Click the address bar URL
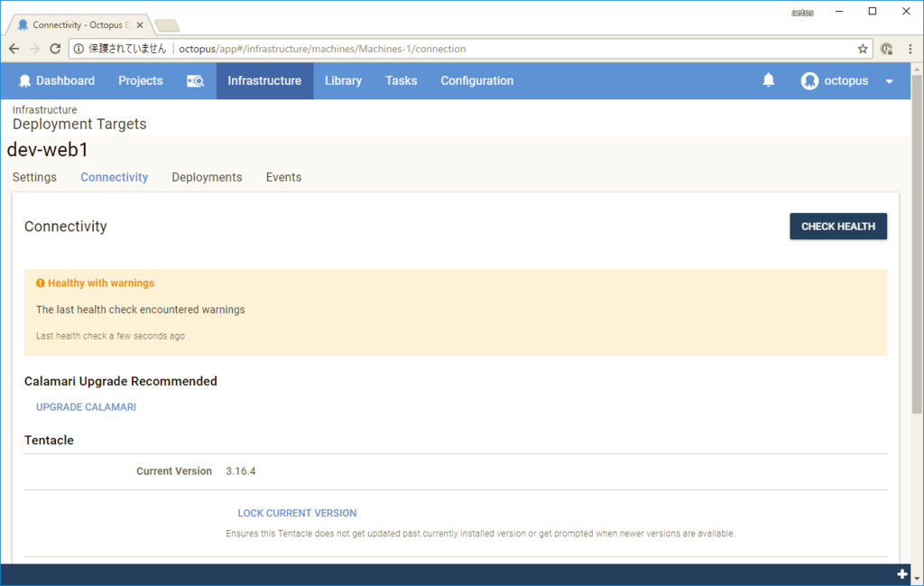Screen dimensions: 924x586 (x=322, y=49)
